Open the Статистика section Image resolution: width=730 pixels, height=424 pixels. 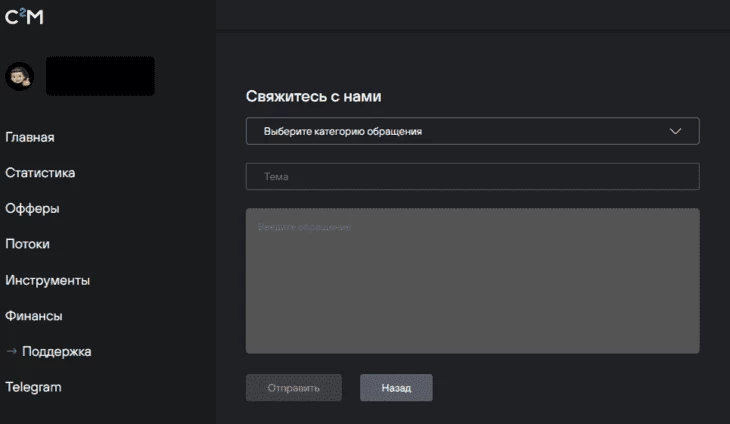[40, 173]
